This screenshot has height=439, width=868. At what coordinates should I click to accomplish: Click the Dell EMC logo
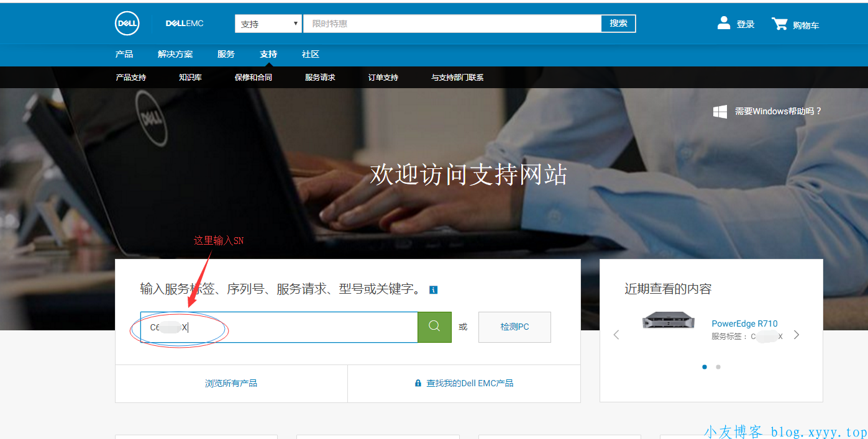coord(185,24)
